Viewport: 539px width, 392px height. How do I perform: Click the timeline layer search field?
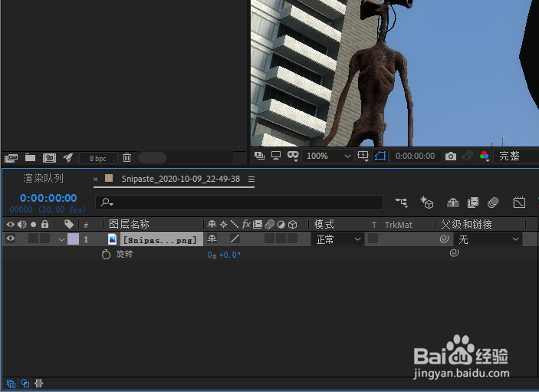(239, 203)
